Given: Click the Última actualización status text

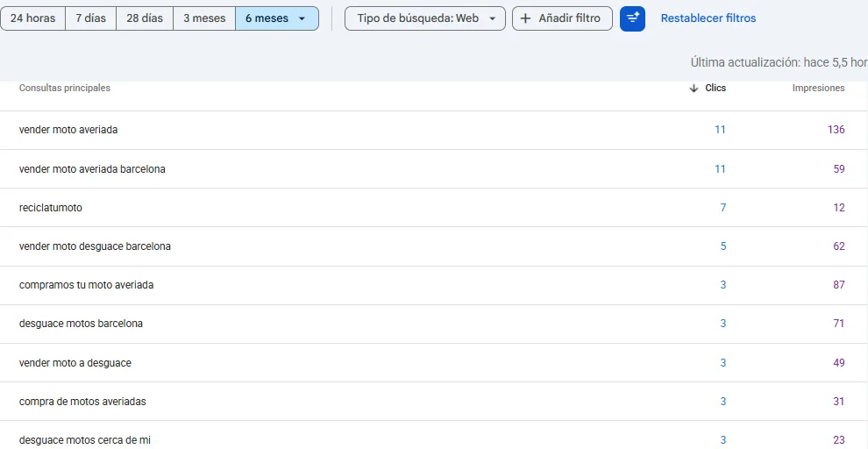Looking at the screenshot, I should pos(779,62).
